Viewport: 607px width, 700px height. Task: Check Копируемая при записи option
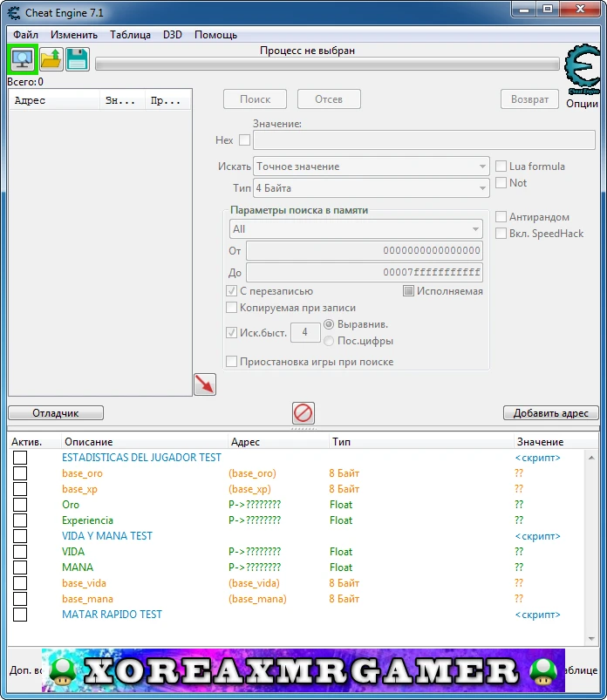coord(231,308)
